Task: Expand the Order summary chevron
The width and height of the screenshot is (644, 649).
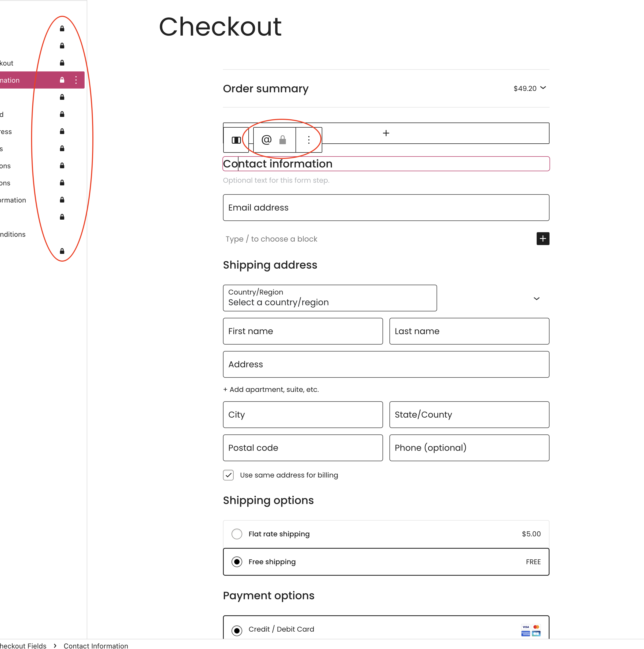Action: click(x=543, y=88)
